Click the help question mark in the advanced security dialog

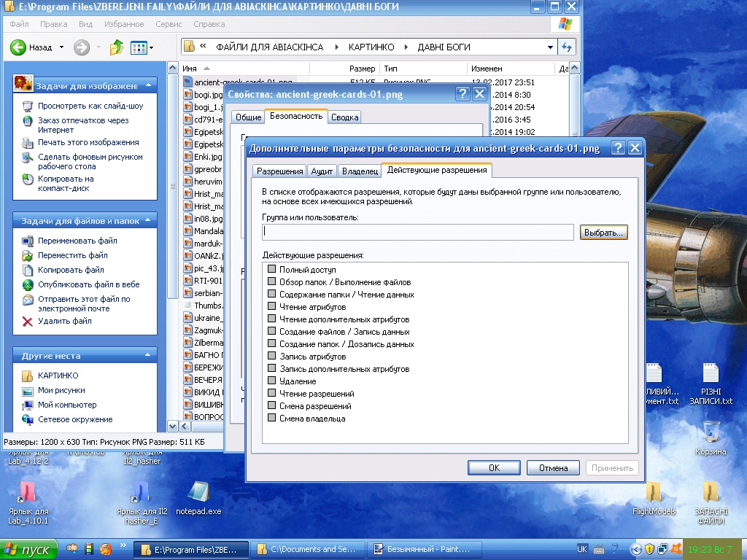click(x=618, y=147)
